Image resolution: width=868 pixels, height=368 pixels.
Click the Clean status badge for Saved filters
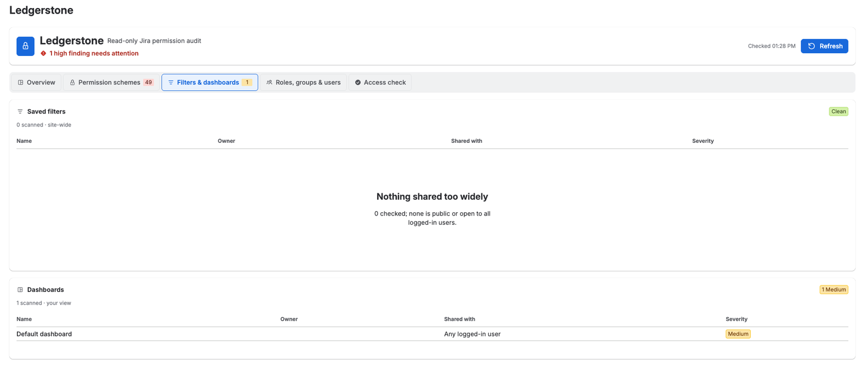tap(838, 111)
